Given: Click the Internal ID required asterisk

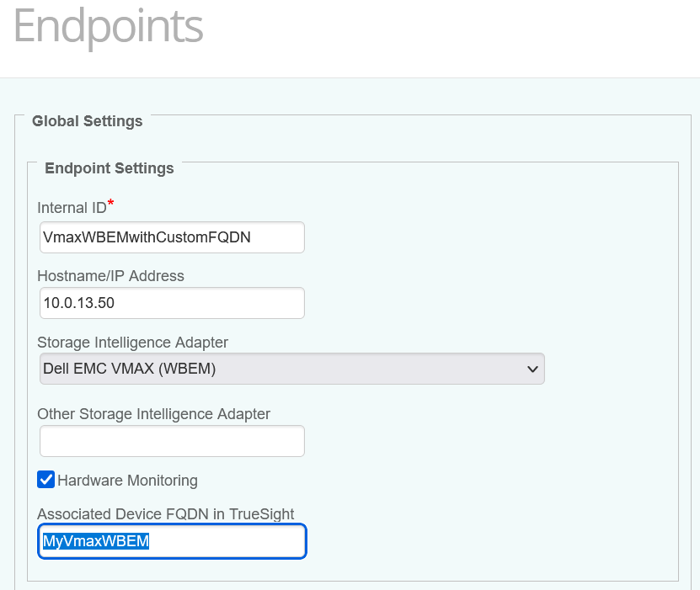Looking at the screenshot, I should pyautogui.click(x=110, y=202).
